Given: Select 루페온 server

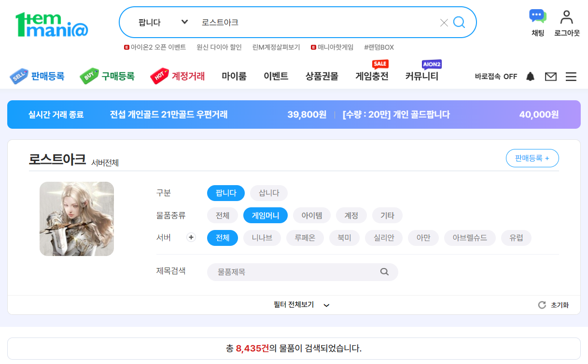Looking at the screenshot, I should coord(305,238).
